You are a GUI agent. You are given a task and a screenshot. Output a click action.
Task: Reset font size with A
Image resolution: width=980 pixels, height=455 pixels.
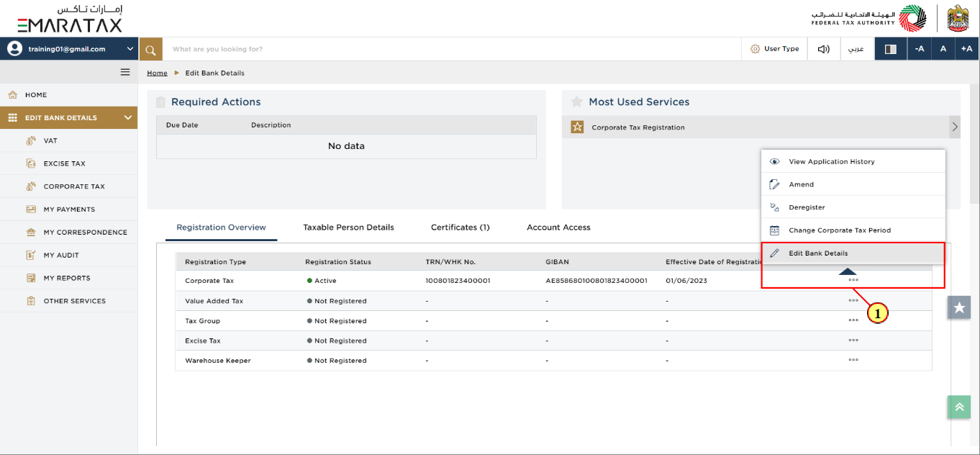(943, 49)
